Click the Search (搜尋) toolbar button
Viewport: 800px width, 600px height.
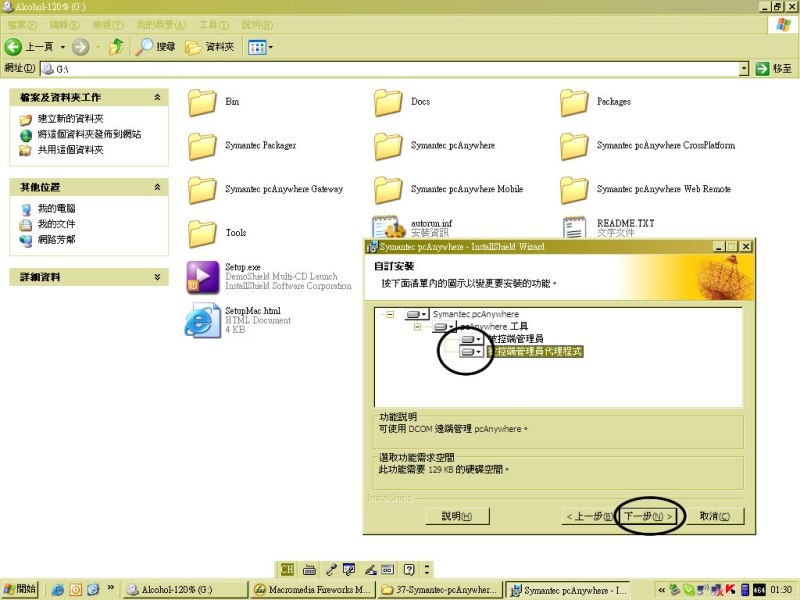pyautogui.click(x=156, y=47)
